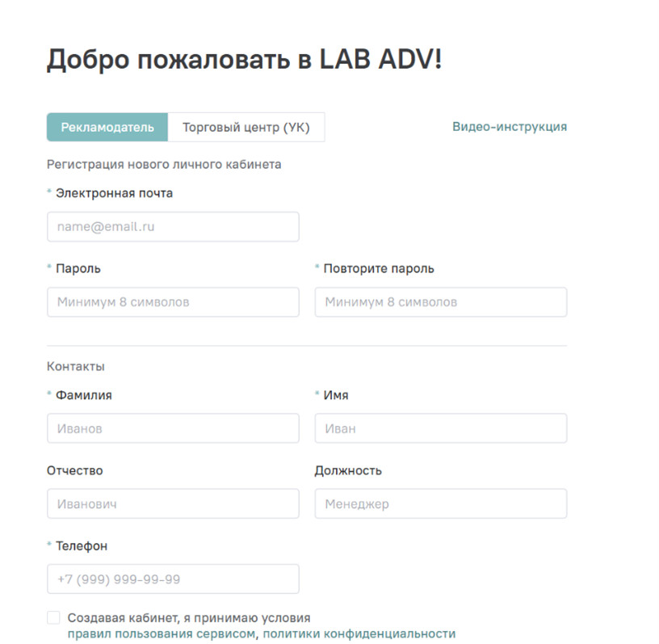Viewport: 659px width, 644px height.
Task: Click into the Пароль field
Action: 173,302
